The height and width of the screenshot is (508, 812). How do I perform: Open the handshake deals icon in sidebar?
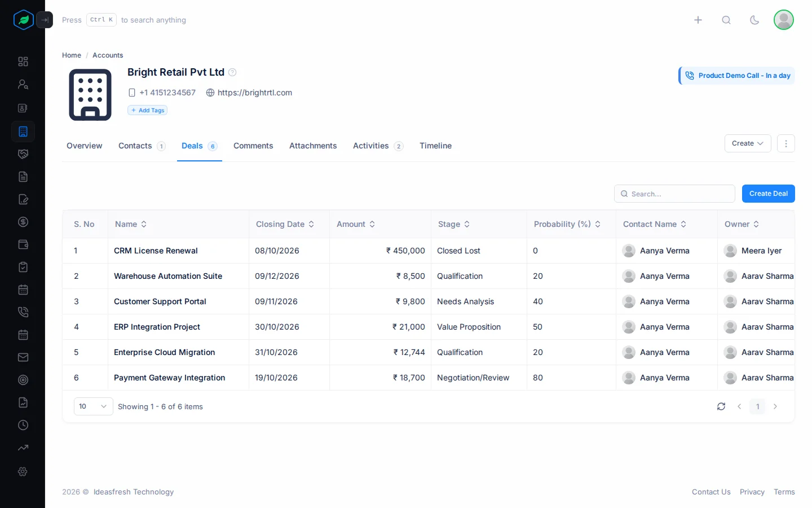pos(23,154)
